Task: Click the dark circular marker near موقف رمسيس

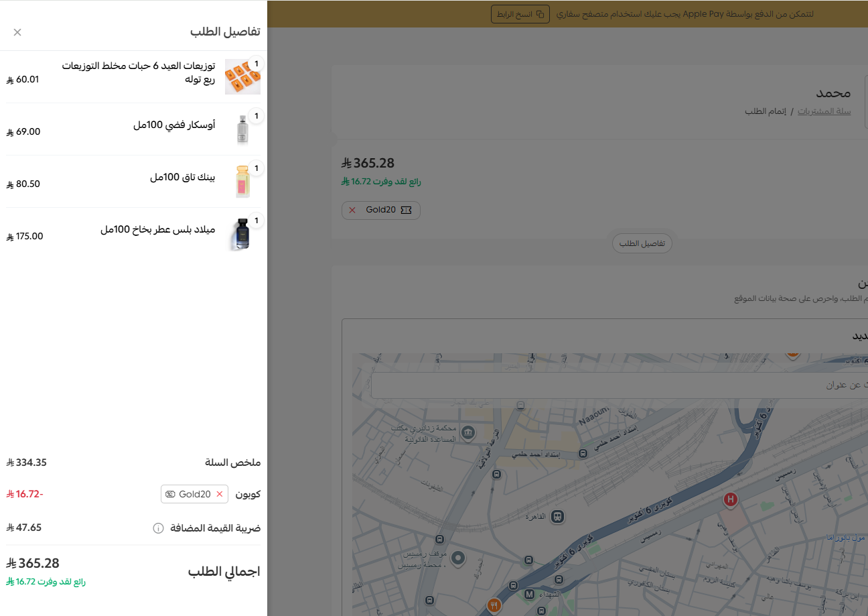Action: tap(458, 558)
